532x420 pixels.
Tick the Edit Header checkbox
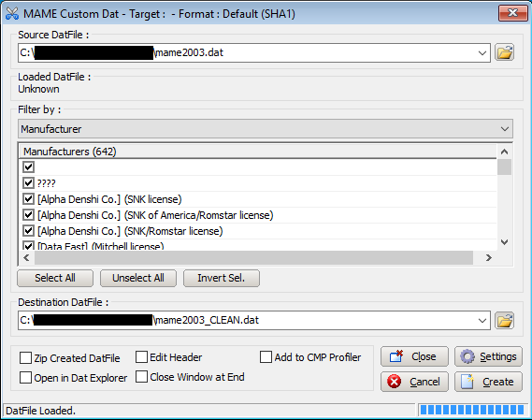coord(141,357)
